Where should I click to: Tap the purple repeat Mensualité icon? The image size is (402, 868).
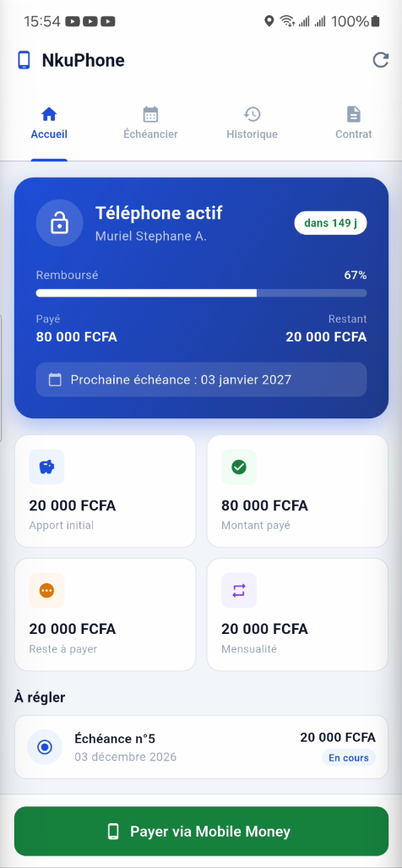(239, 590)
